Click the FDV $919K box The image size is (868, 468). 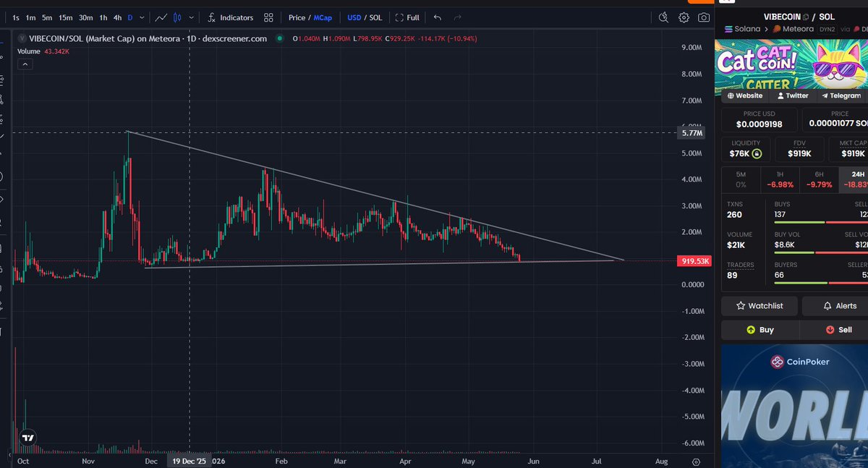coord(799,149)
